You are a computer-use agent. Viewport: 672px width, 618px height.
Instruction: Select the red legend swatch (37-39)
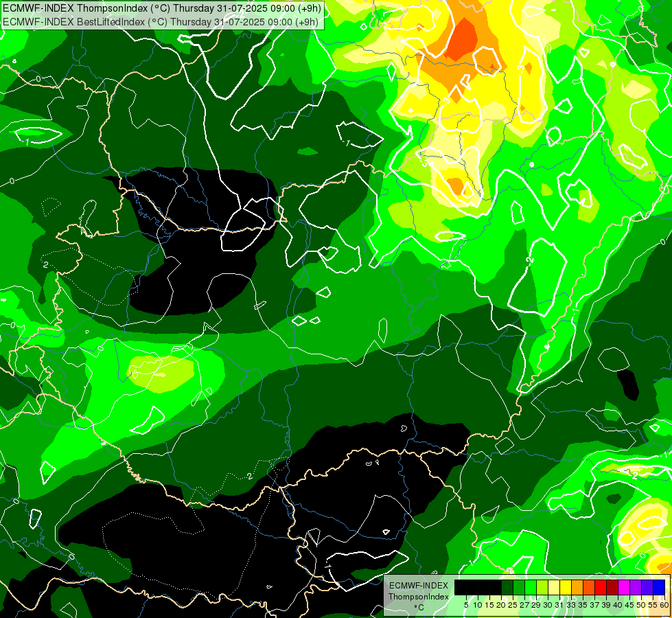coord(601,588)
